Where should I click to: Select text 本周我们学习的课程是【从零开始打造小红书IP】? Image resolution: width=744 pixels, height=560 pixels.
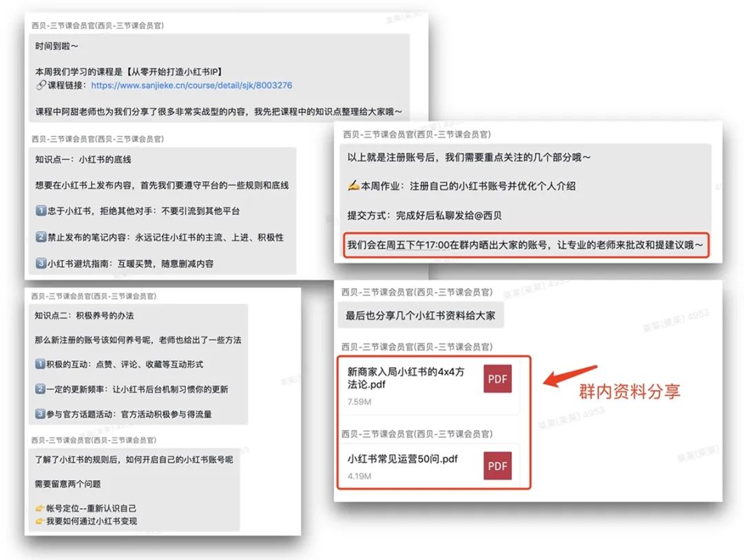[129, 72]
